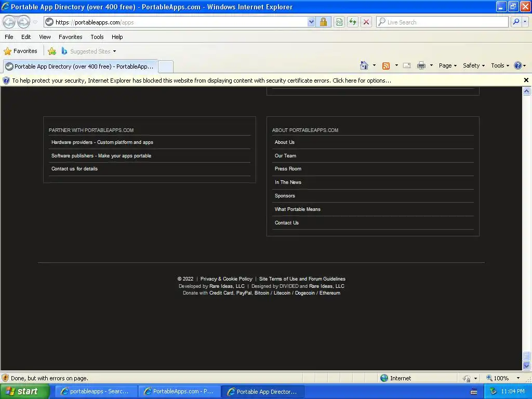
Task: Click the page error warning icon in status bar
Action: pos(5,378)
